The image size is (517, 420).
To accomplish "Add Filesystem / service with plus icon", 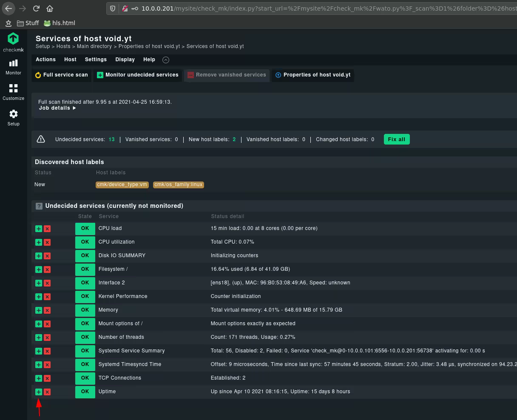I will (x=39, y=270).
